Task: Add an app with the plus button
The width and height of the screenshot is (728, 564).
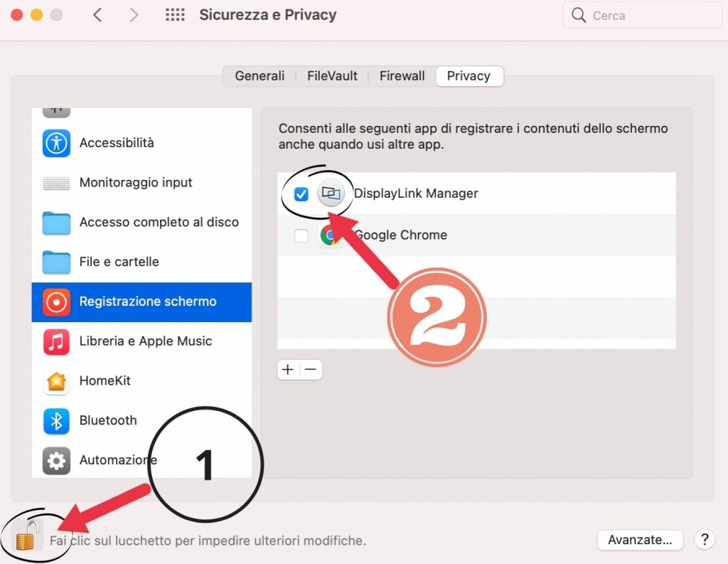Action: (x=288, y=370)
